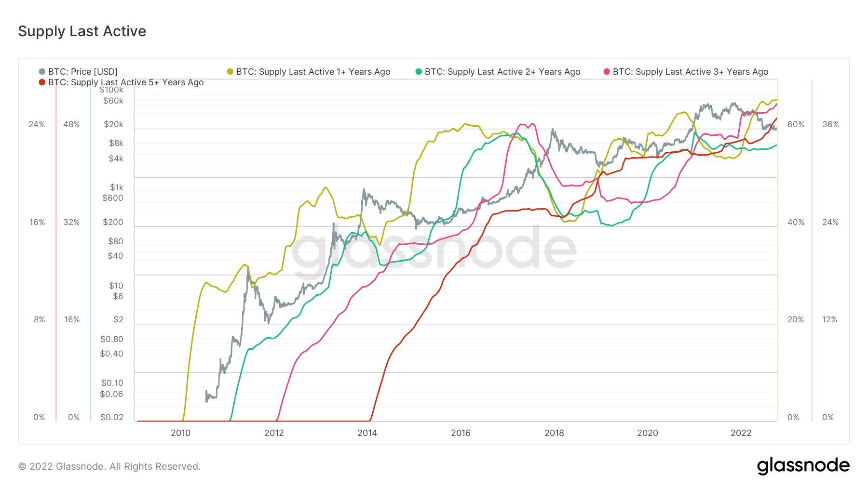Toggle the Supply Last Active 1+ Years legend

coord(313,72)
